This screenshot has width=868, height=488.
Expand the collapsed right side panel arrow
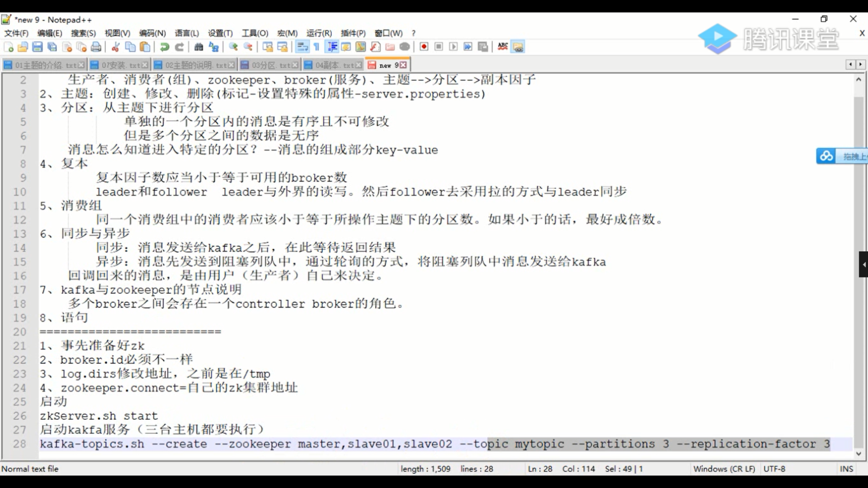(863, 264)
